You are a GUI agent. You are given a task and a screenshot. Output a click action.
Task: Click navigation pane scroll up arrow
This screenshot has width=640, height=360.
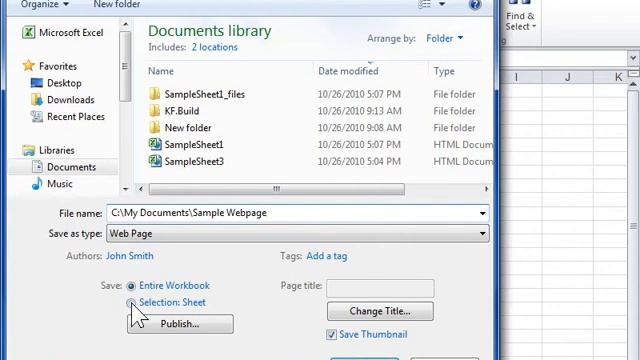coord(125,25)
